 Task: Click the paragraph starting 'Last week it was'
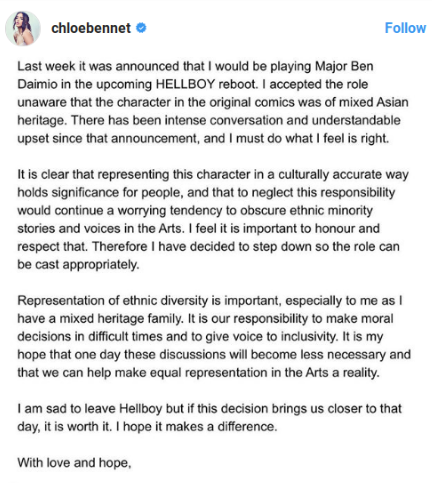[x=213, y=102]
